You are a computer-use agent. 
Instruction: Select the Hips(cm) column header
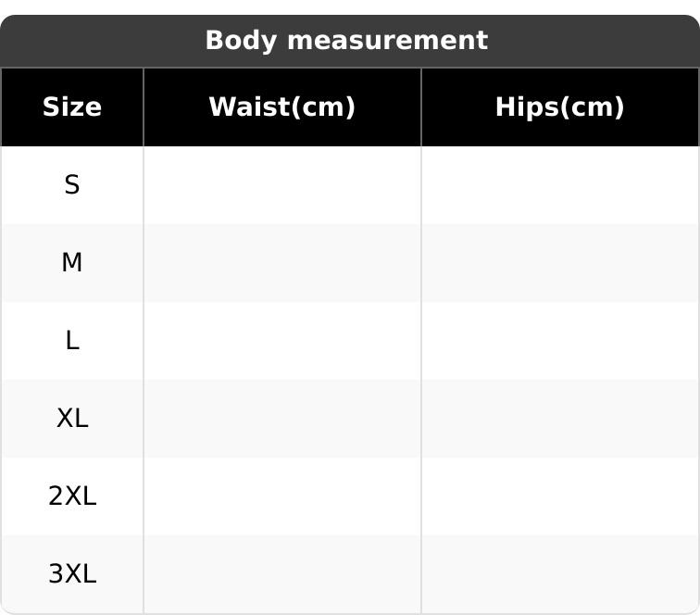559,107
